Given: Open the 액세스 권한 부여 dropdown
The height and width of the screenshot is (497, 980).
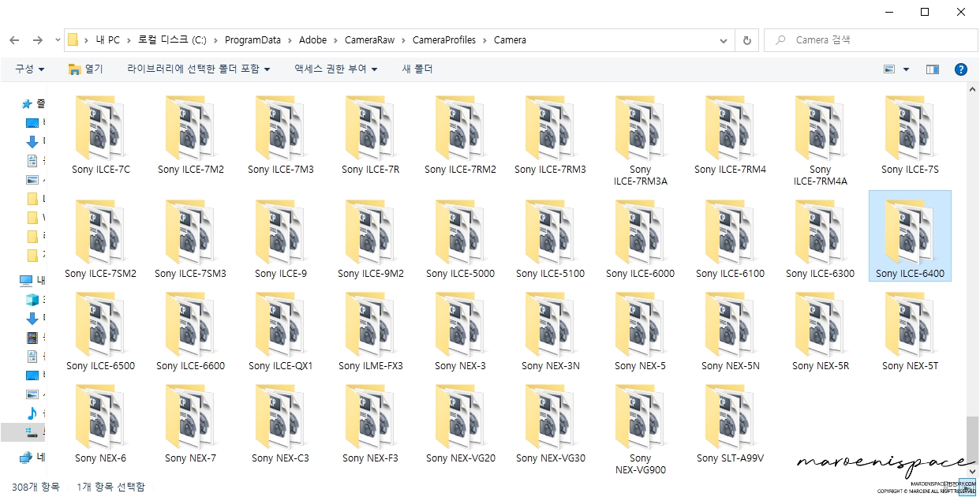Looking at the screenshot, I should coord(335,69).
